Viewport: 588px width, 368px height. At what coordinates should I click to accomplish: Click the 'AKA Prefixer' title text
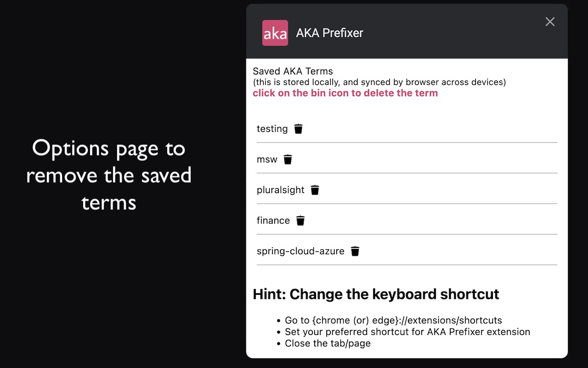pos(329,33)
